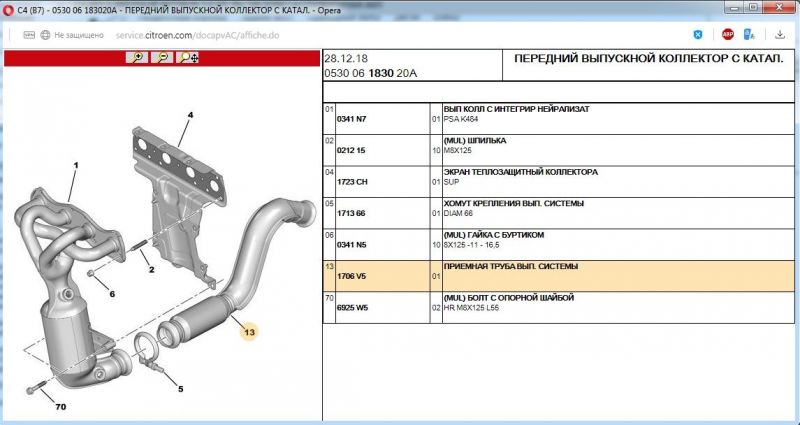
Task: Click callout number 13 on diagram
Action: click(249, 332)
